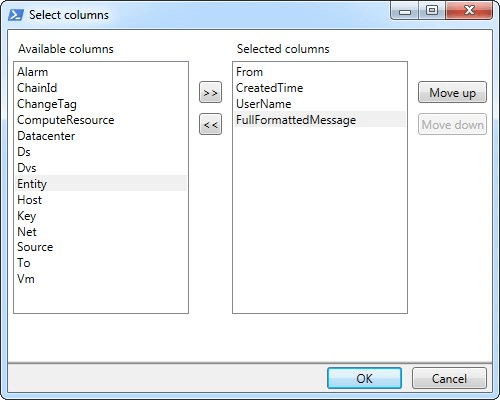
Task: Close the Select columns dialog
Action: tap(469, 11)
